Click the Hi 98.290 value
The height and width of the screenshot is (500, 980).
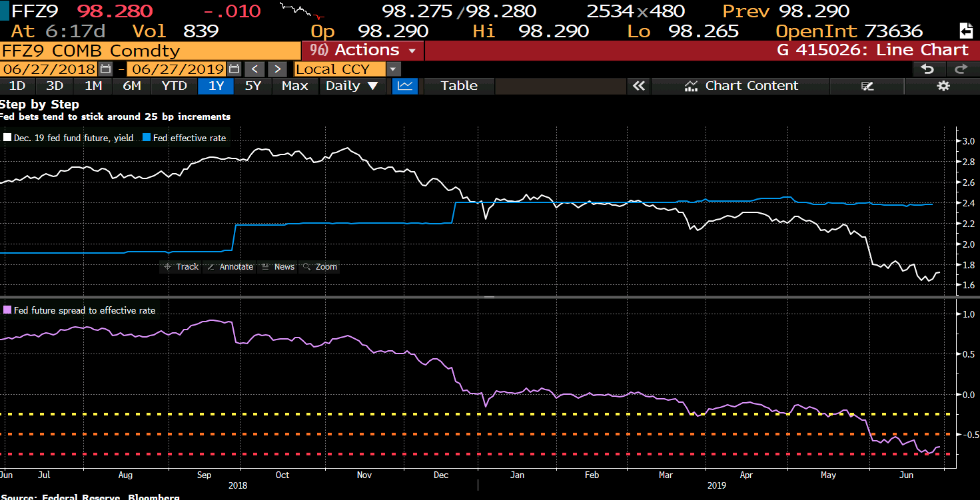(x=554, y=31)
